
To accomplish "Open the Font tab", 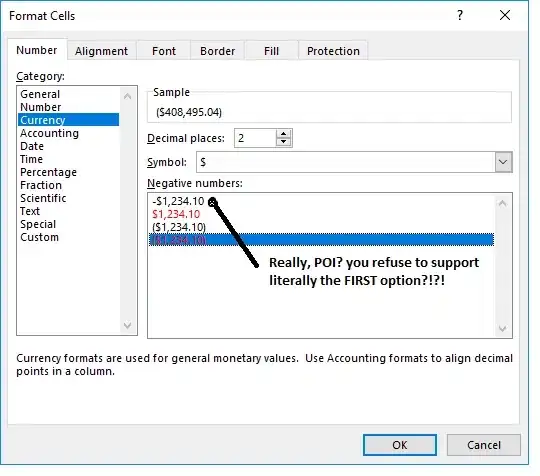I will pos(164,51).
